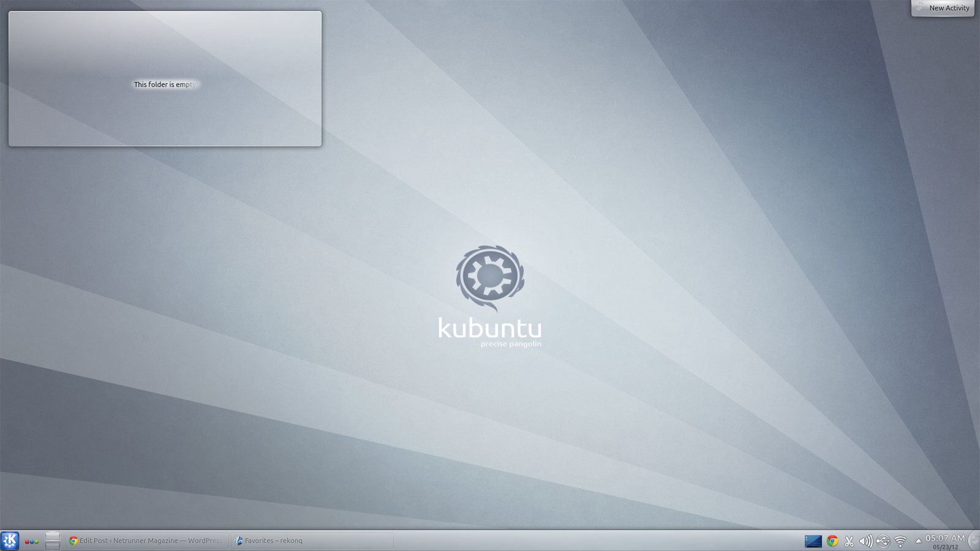Click the blue desktop icon in tray
This screenshot has width=980, height=551.
[x=813, y=541]
